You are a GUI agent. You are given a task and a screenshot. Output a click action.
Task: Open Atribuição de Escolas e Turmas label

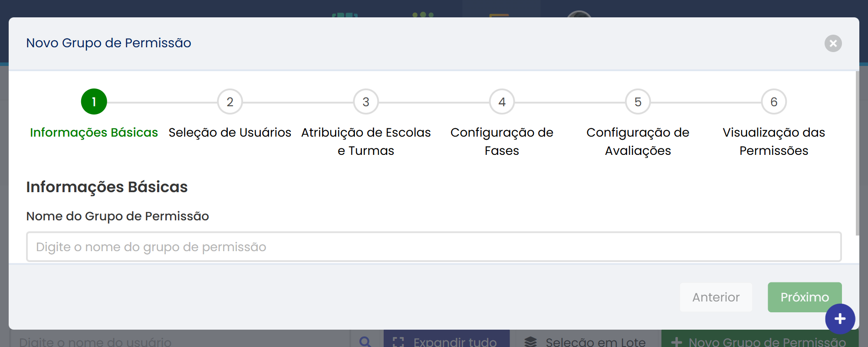pyautogui.click(x=366, y=141)
